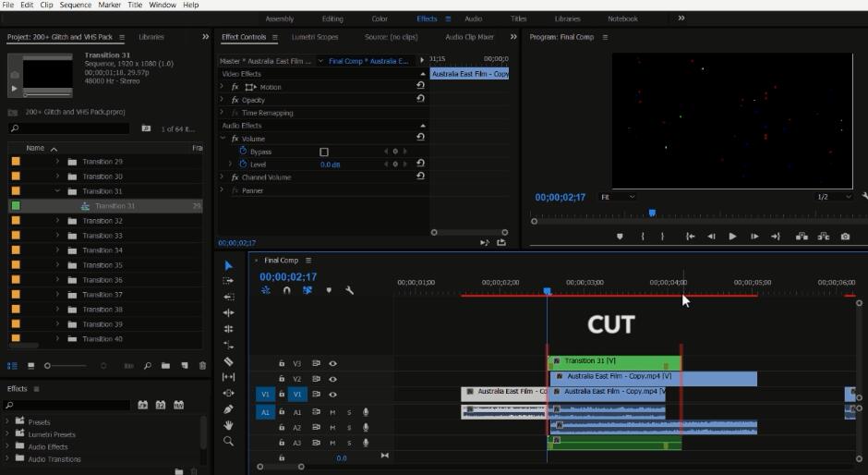Export frame with camera icon
Viewport: 868px width, 475px height.
845,237
